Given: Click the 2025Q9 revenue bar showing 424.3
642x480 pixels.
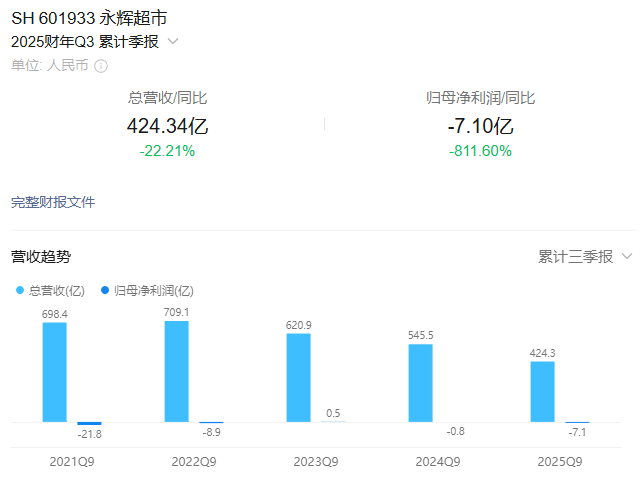Looking at the screenshot, I should click(x=542, y=391).
